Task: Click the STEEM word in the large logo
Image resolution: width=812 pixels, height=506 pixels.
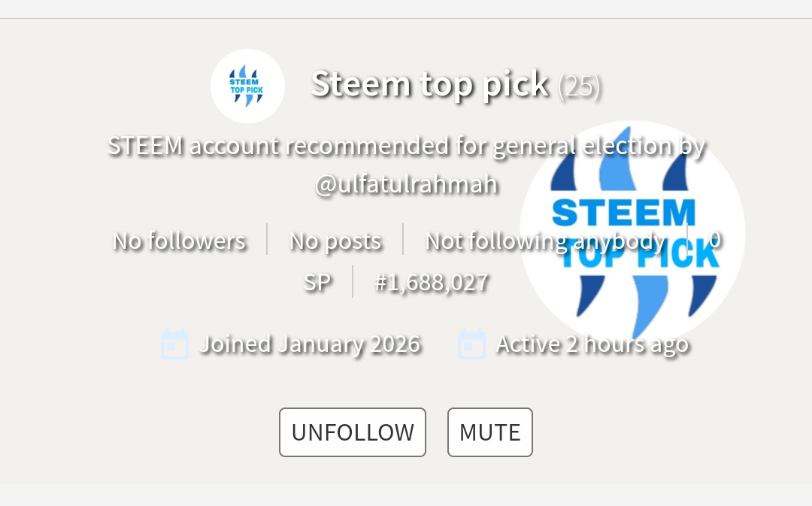Action: click(623, 213)
